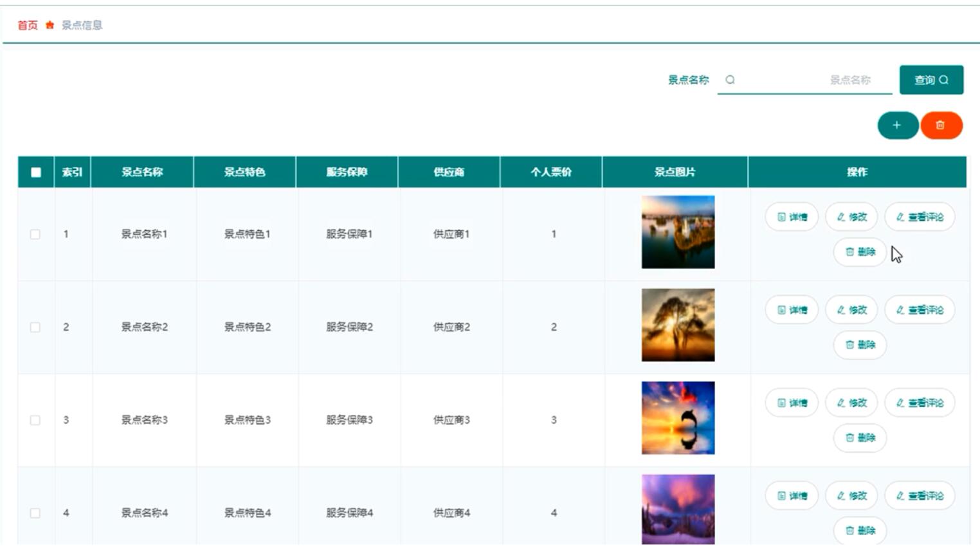Click the 景点名称 column header
Viewport: 980px width, 548px height.
point(142,172)
